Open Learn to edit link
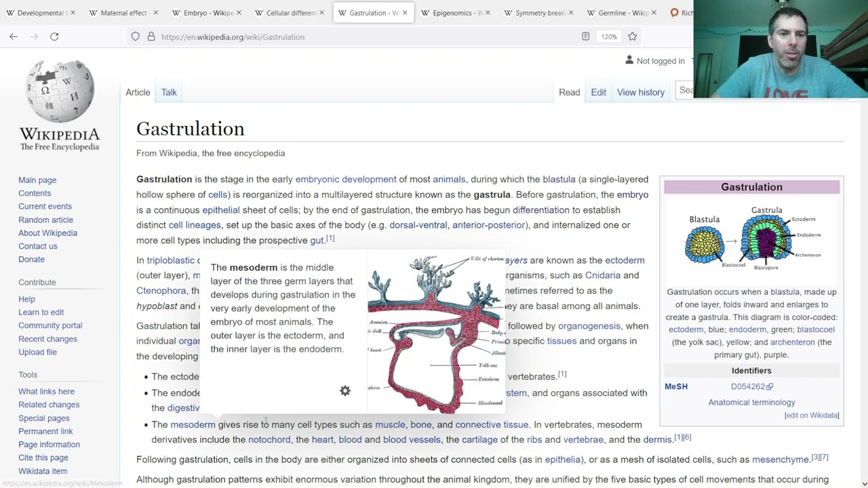 coord(41,312)
